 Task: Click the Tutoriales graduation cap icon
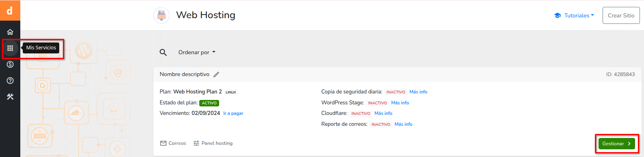[x=558, y=15]
